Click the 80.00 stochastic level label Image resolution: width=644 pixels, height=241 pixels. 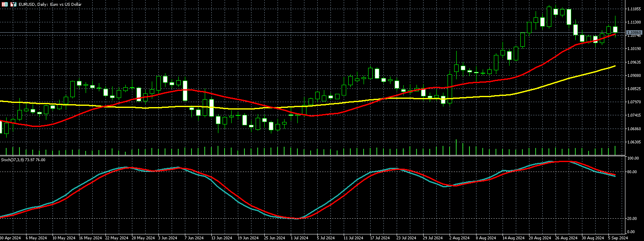(632, 172)
